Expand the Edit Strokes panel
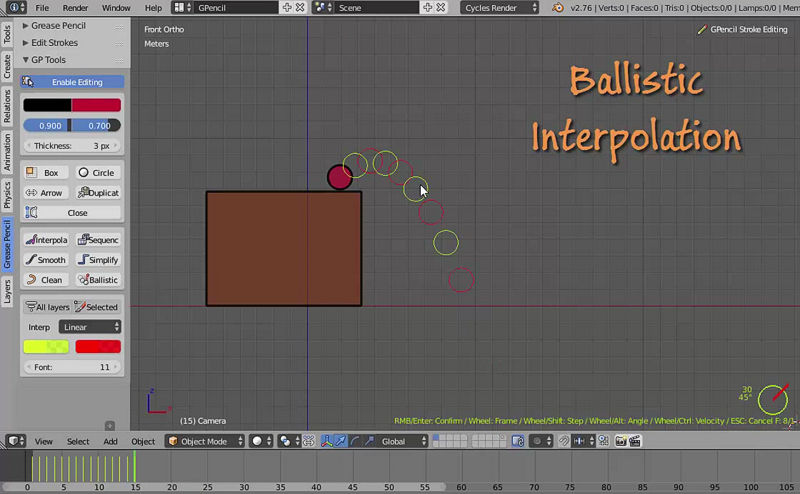800x494 pixels. (x=56, y=42)
